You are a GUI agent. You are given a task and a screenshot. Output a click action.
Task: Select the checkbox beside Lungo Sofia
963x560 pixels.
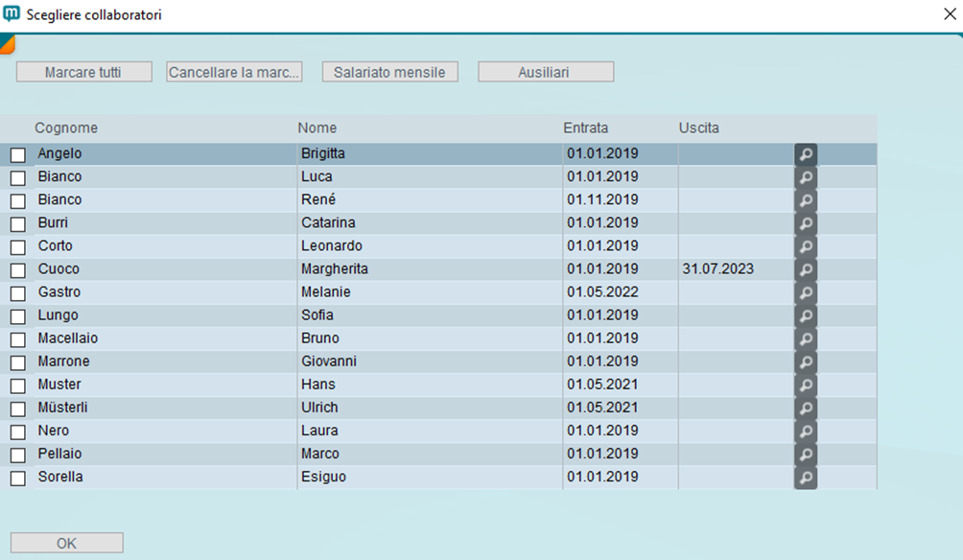(x=18, y=316)
